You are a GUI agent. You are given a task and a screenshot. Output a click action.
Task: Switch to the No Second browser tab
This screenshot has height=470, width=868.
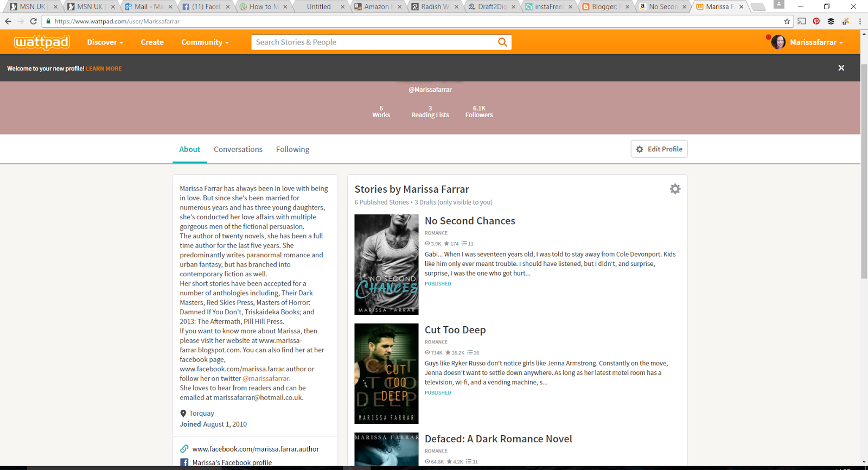(x=662, y=7)
